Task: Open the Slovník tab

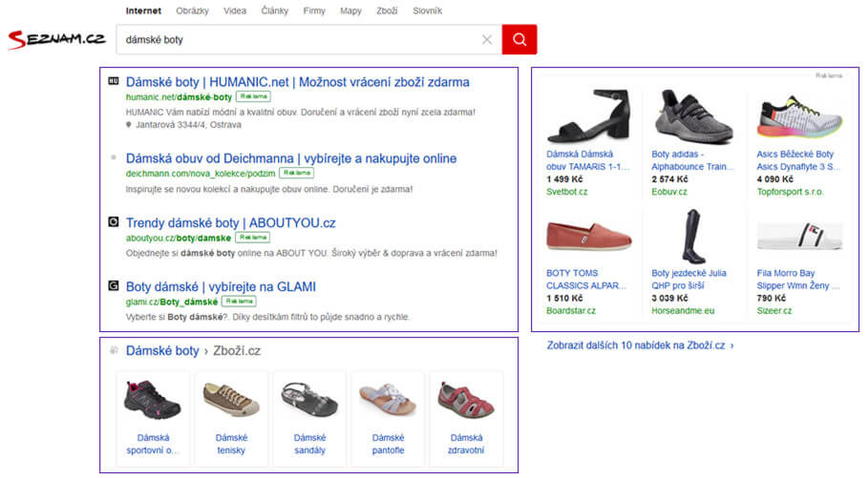Action: tap(428, 10)
